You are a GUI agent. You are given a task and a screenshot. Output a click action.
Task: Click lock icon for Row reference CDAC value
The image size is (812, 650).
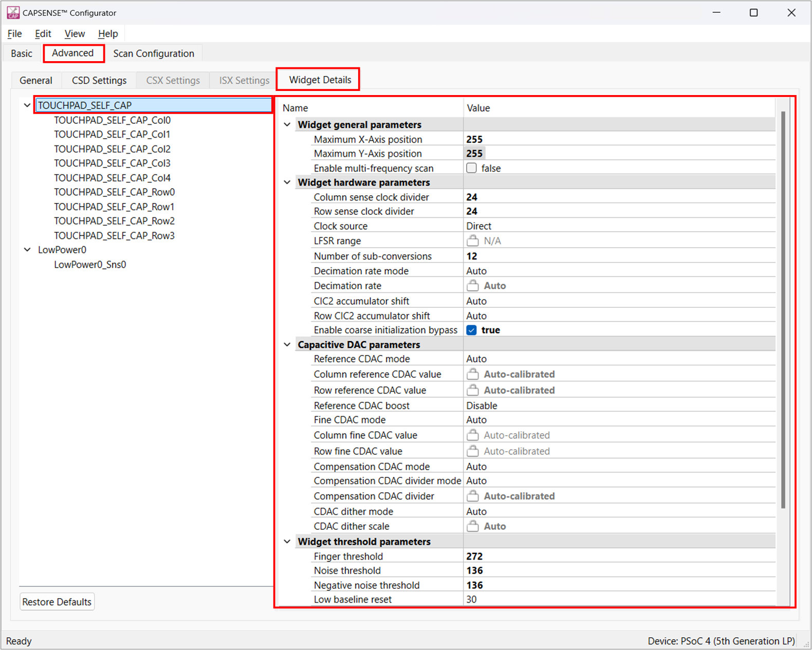pos(472,390)
